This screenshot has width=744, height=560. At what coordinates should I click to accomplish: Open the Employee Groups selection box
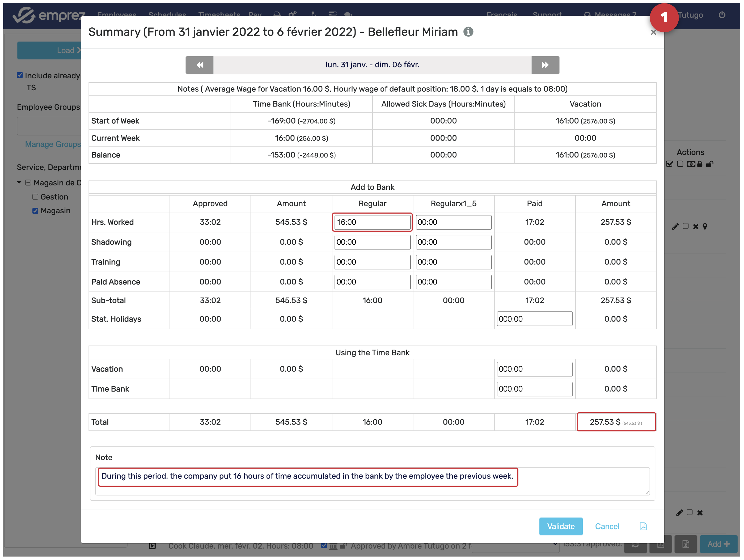[49, 126]
